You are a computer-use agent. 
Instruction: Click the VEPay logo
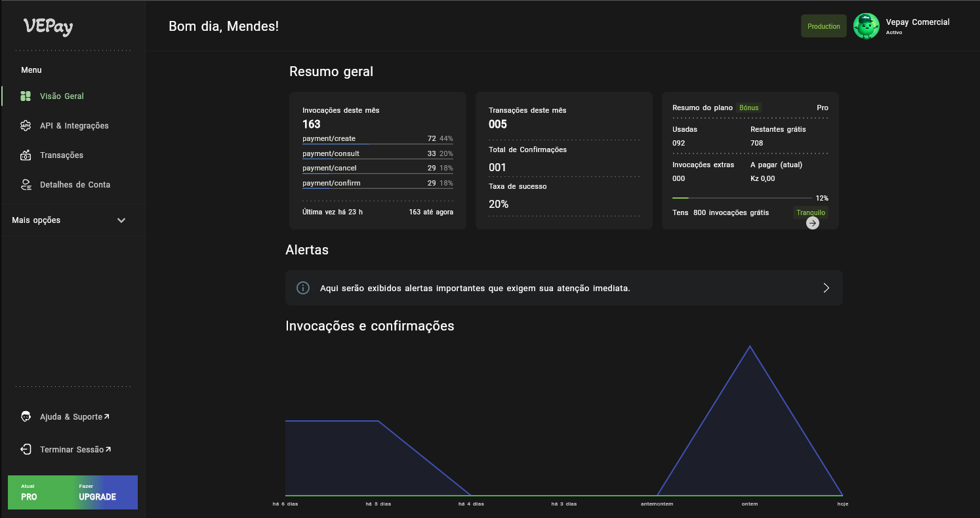(48, 28)
